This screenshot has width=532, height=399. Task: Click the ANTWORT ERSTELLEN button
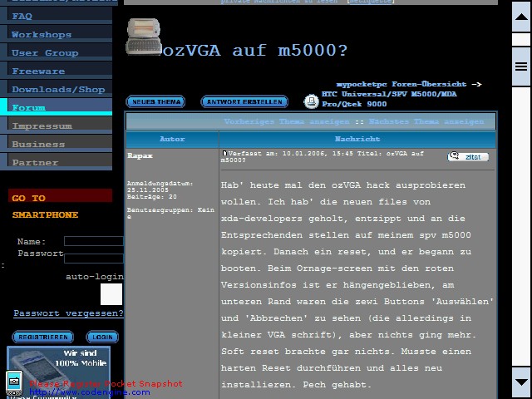[244, 101]
